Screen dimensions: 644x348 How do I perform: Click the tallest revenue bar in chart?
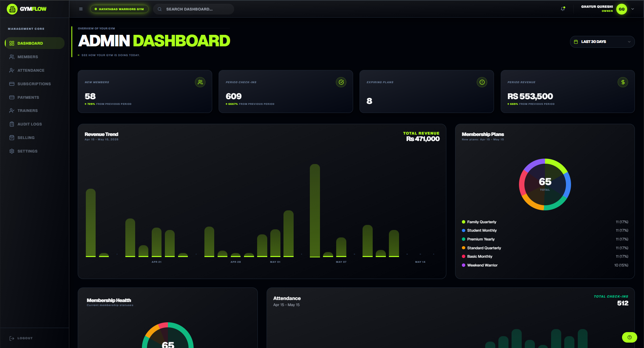tap(315, 211)
